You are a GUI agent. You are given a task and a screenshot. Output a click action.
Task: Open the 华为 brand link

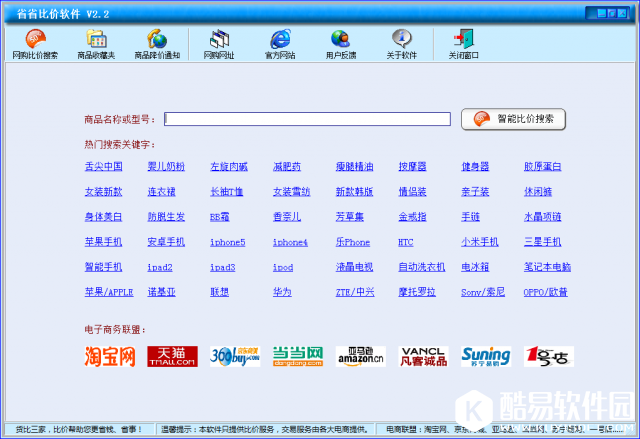(x=282, y=292)
